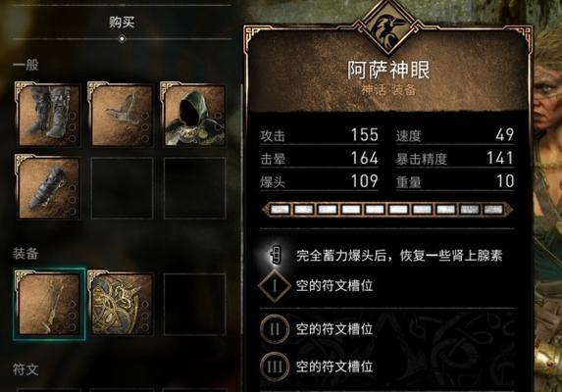Viewport: 562px width, 392px height.
Task: Click the tab indicator dot under 购买
Action: pyautogui.click(x=122, y=38)
